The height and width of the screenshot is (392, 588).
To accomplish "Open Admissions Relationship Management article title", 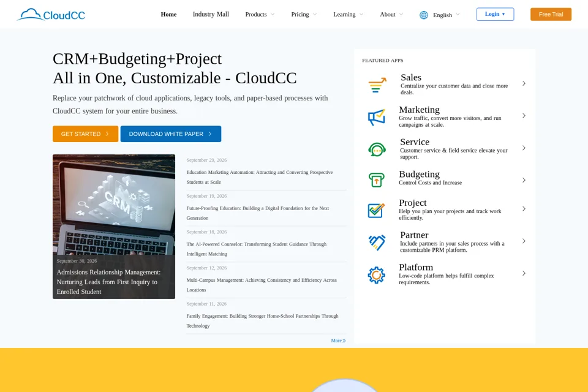I will pyautogui.click(x=109, y=282).
